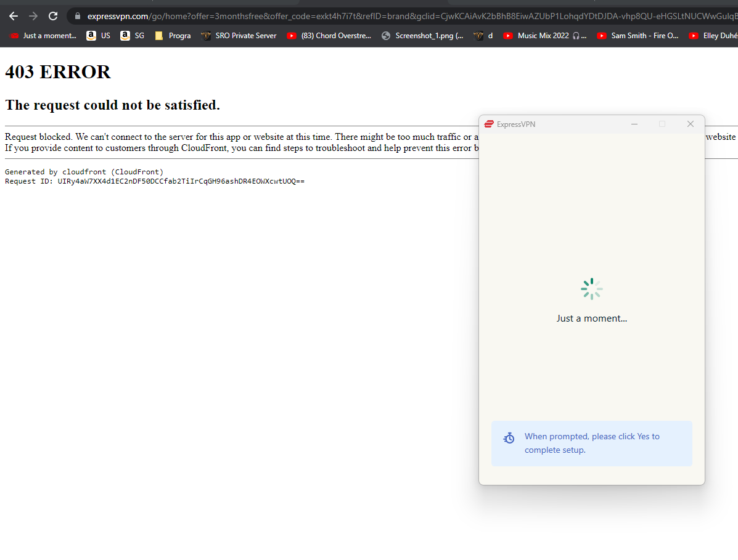The image size is (738, 560).
Task: Minimize the ExpressVPN window
Action: 634,124
